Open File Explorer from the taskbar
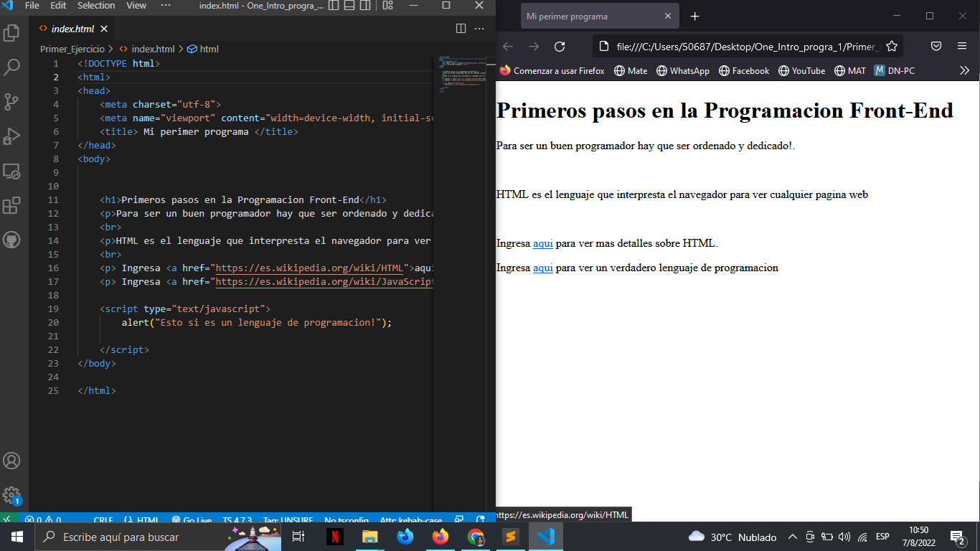 click(x=369, y=537)
